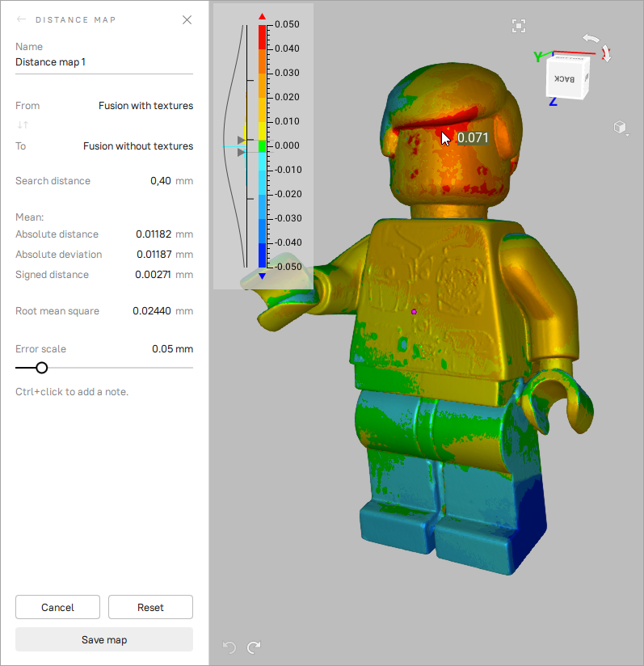Image resolution: width=644 pixels, height=666 pixels.
Task: Undo the last action in viewport
Action: click(229, 647)
